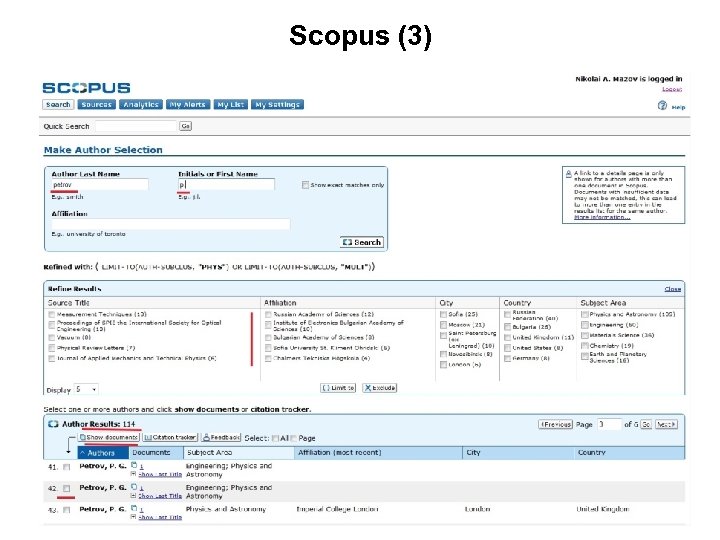
Task: Click the pagination Go button
Action: point(646,425)
